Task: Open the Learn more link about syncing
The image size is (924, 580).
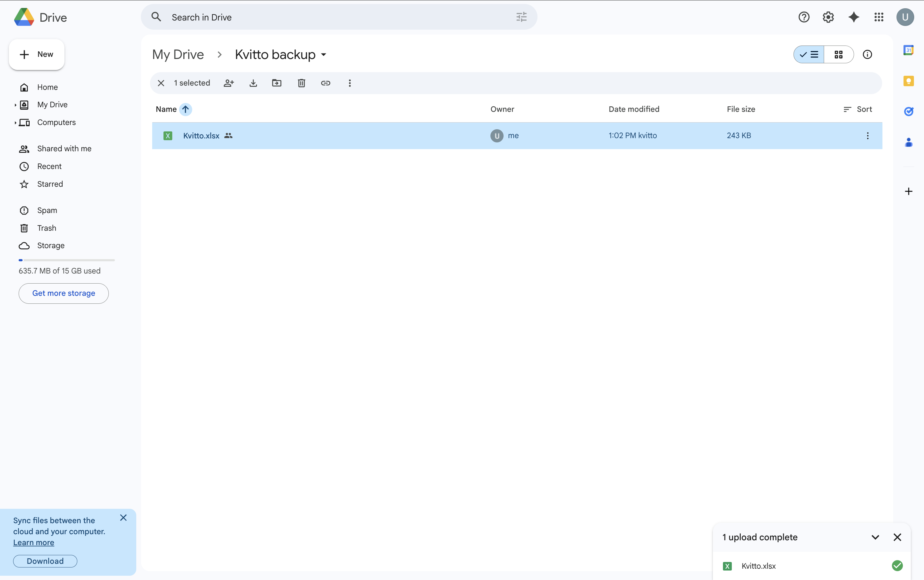Action: click(34, 542)
